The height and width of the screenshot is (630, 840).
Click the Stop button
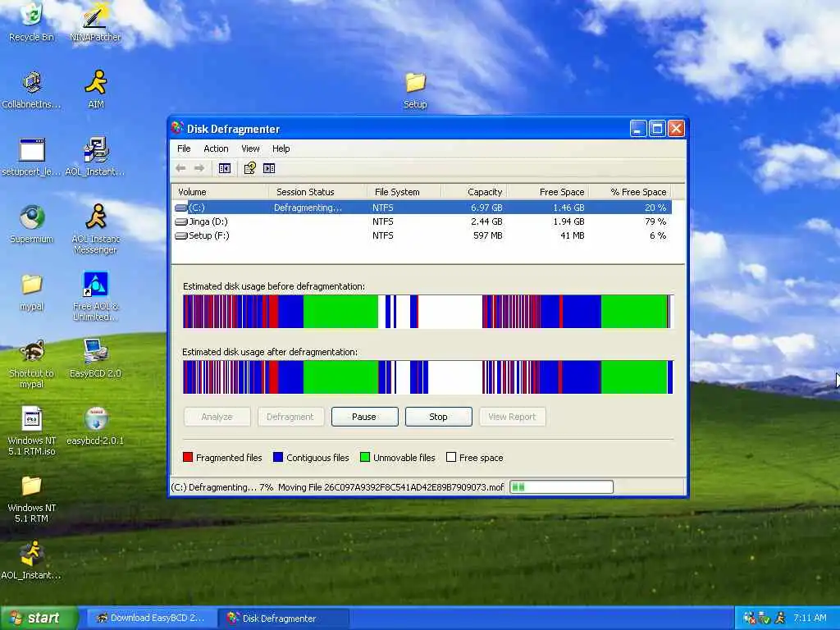pos(438,417)
